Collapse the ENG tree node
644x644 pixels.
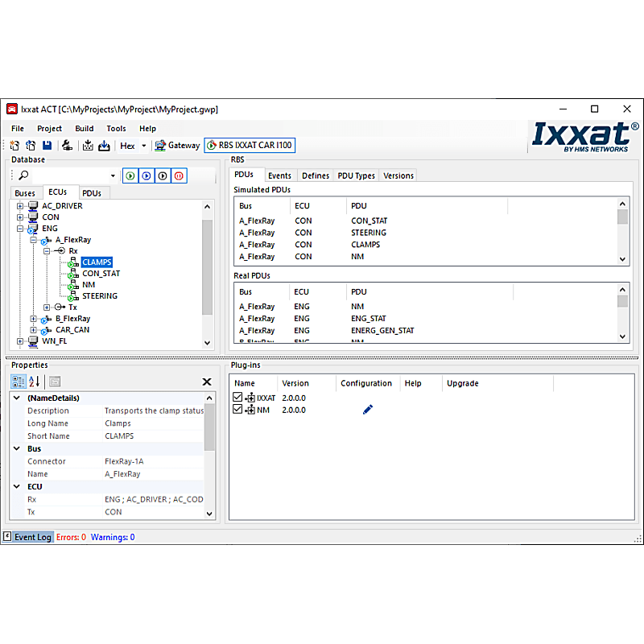[19, 228]
